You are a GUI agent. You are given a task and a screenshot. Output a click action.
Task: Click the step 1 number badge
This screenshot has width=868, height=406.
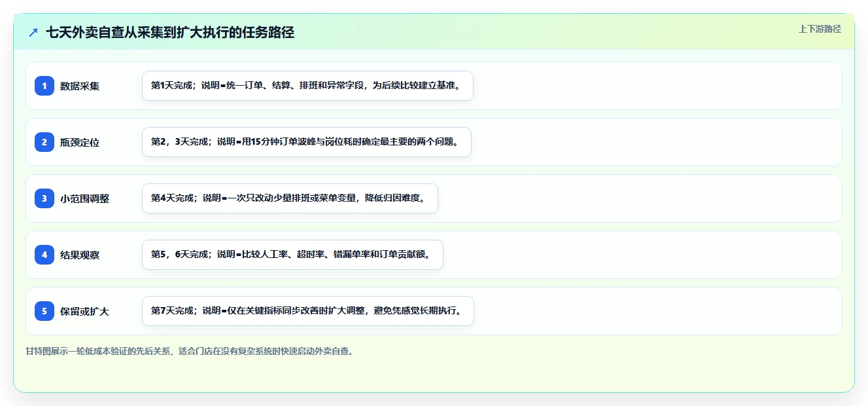coord(44,86)
